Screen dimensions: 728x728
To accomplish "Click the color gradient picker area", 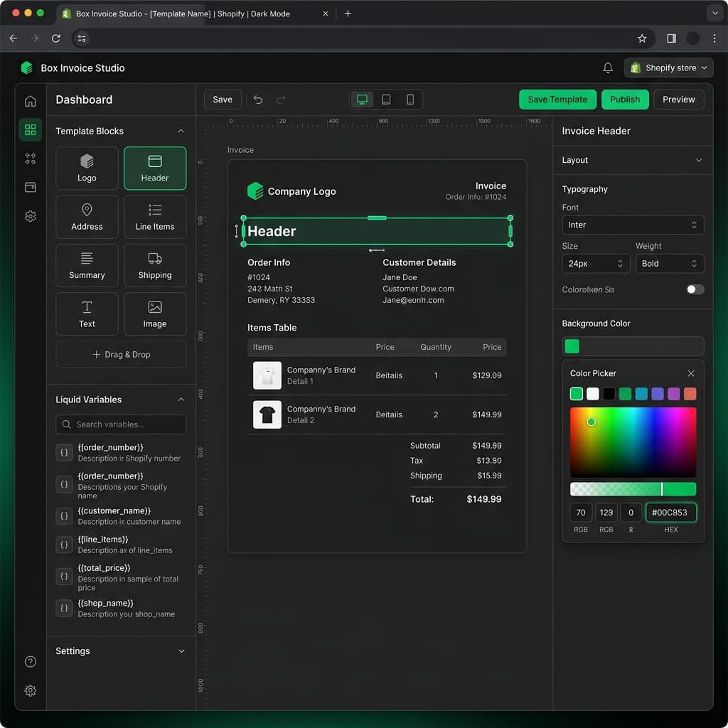I will click(632, 442).
